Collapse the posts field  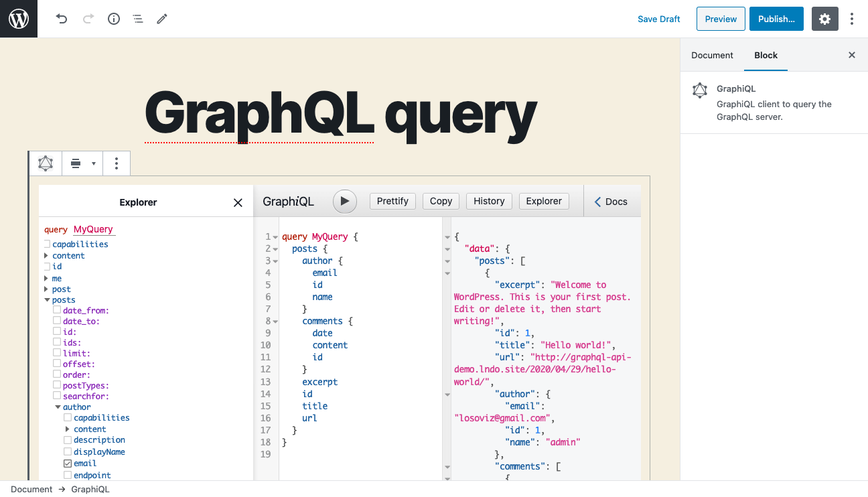coord(47,300)
